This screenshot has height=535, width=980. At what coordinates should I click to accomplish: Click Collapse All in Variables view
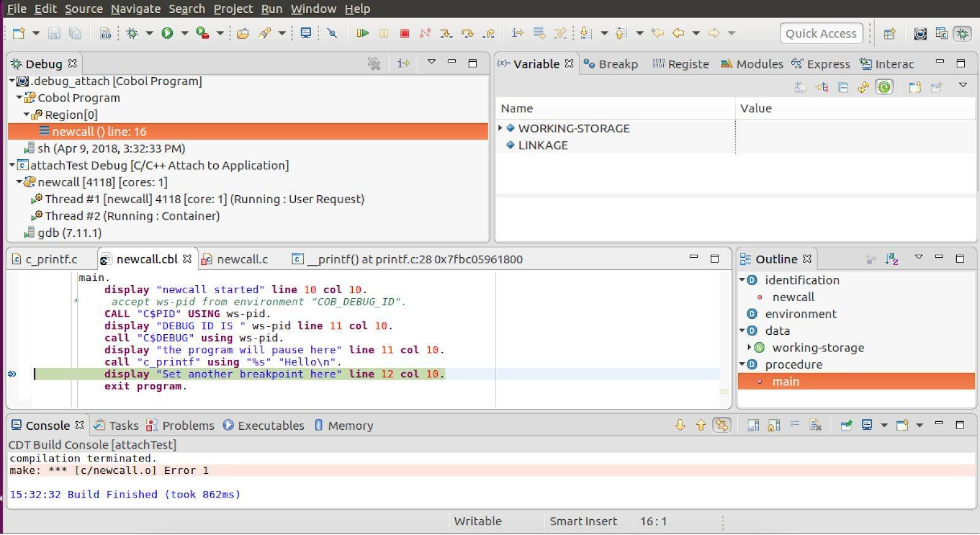tap(843, 88)
